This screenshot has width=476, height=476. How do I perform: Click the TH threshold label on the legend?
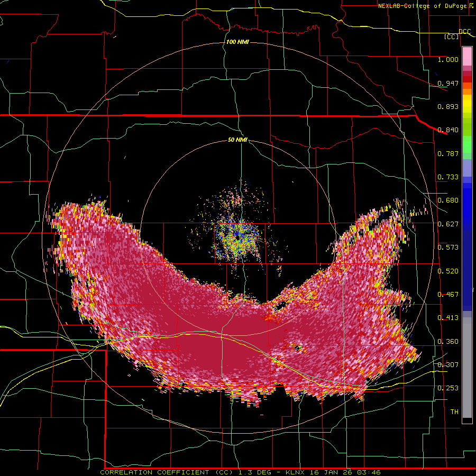(454, 412)
